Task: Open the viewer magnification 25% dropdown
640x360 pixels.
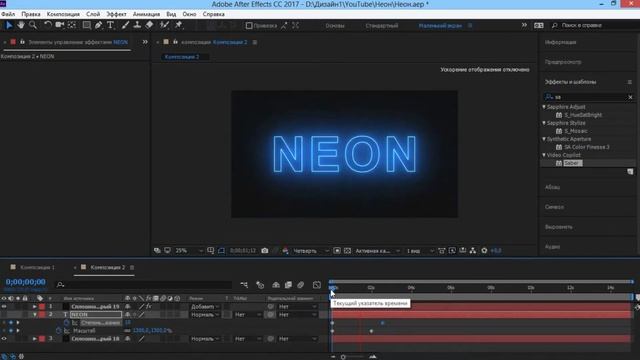Action: click(x=189, y=251)
